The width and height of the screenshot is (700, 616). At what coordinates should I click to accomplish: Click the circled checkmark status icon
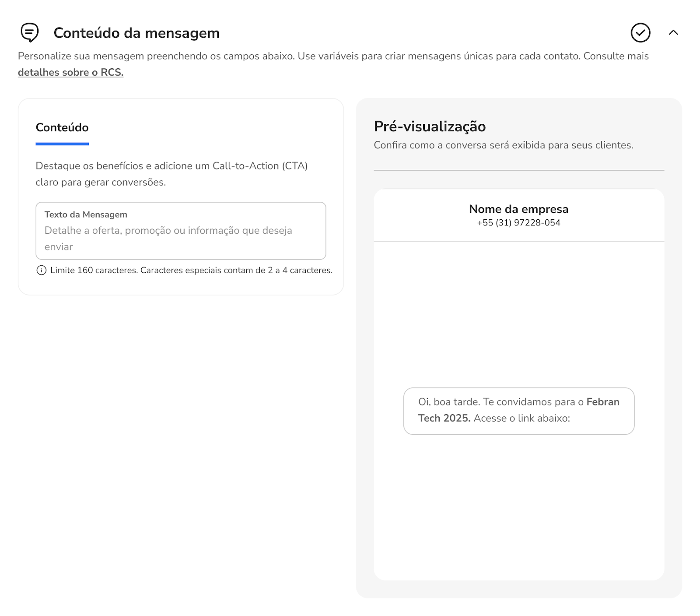(x=640, y=33)
